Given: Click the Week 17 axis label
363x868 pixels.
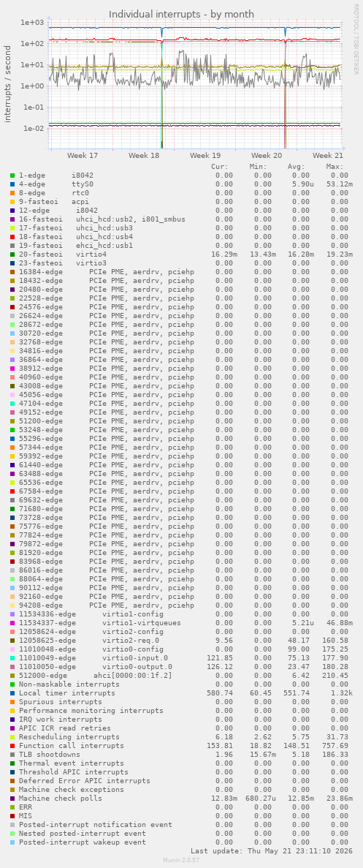Looking at the screenshot, I should point(83,156).
